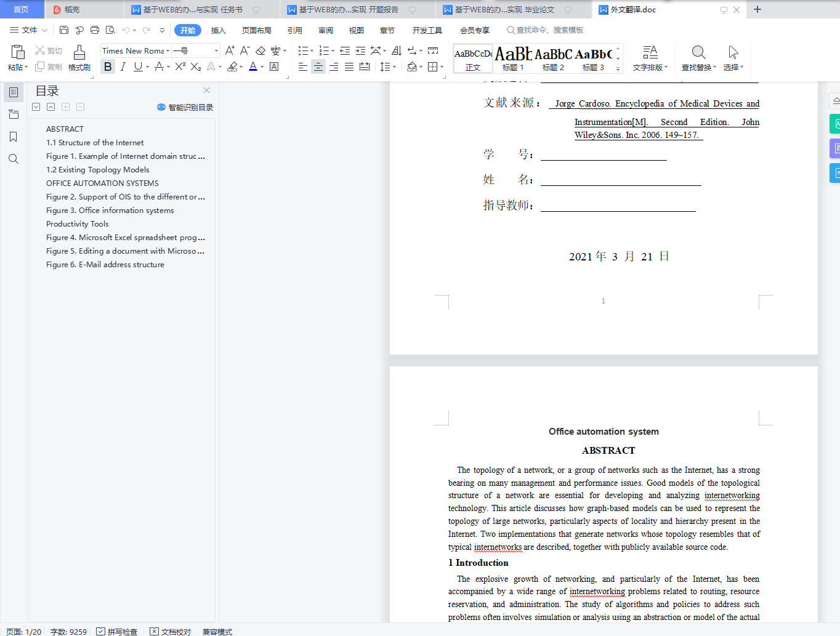840x636 pixels.
Task: Apply paragraph shading fill color
Action: 412,66
